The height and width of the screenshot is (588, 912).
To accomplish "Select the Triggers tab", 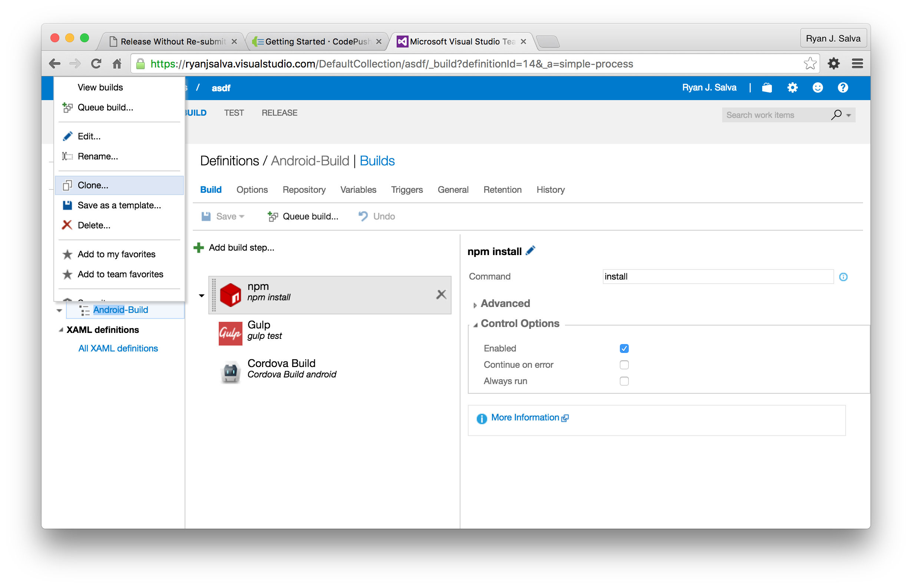I will click(407, 189).
